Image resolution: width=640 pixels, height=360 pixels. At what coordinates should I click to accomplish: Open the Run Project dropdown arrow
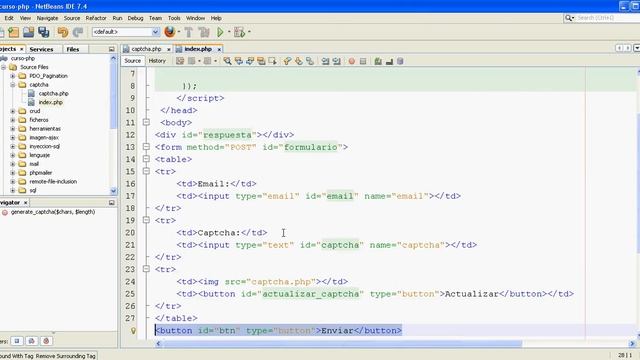229,32
